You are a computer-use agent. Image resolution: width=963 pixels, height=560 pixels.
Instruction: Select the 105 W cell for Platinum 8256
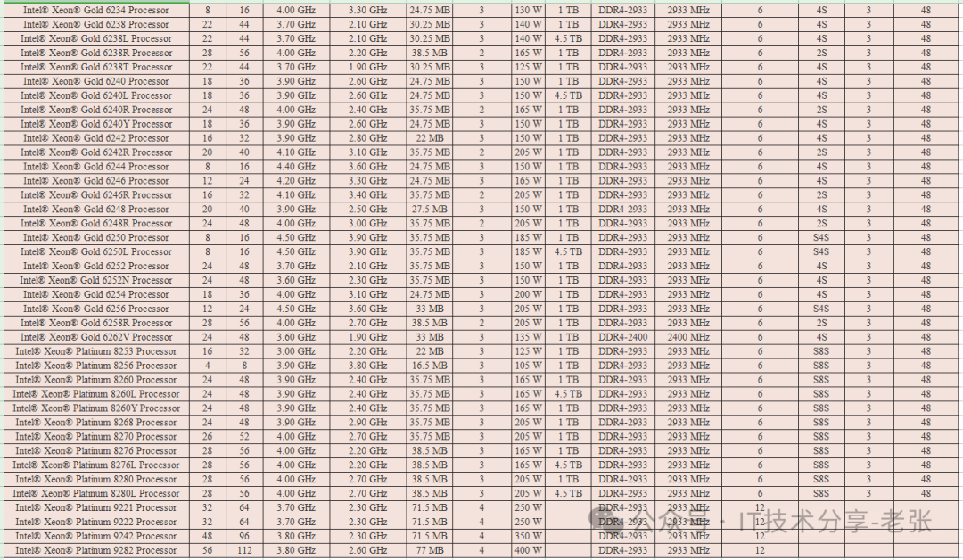pyautogui.click(x=528, y=366)
